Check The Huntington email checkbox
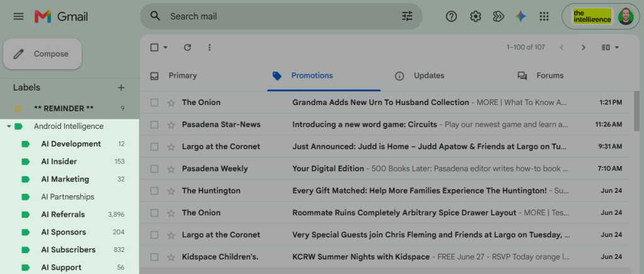The image size is (644, 274). point(155,191)
